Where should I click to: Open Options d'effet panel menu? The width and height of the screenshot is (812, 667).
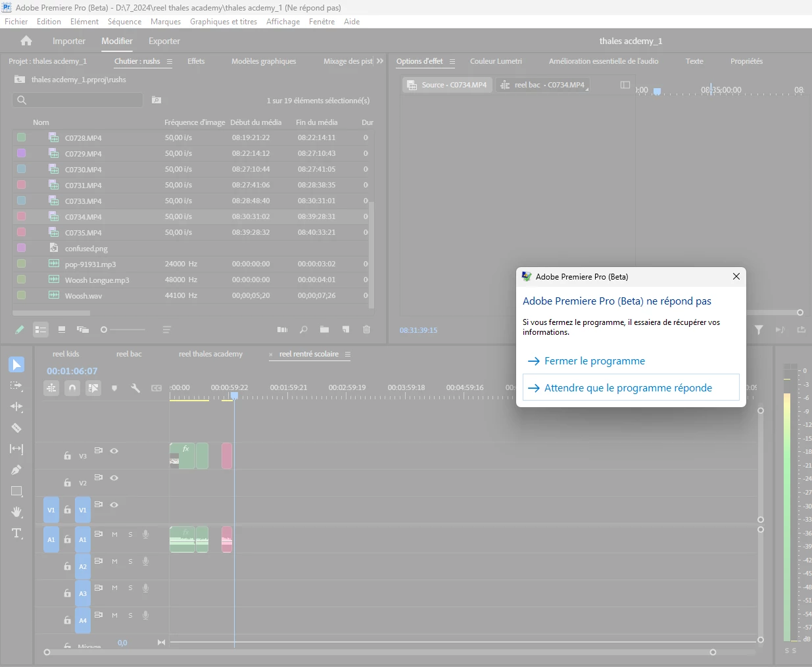point(452,61)
